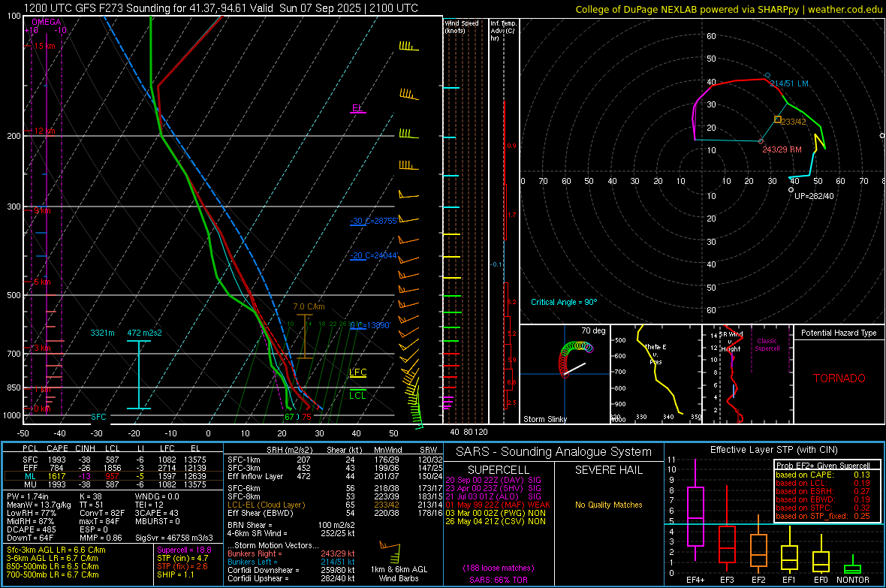This screenshot has width=886, height=588.
Task: Click the SigSvr = 46758 m3/s3 value
Action: pos(174,538)
